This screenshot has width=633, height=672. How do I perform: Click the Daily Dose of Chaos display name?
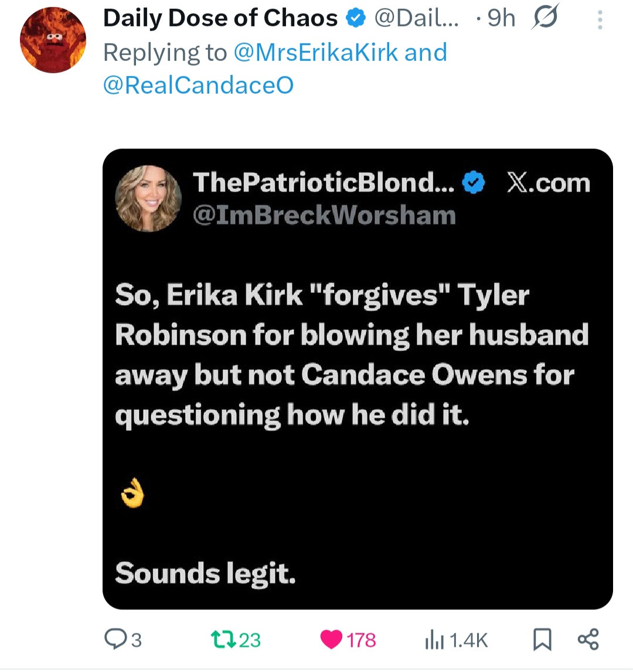[x=220, y=19]
